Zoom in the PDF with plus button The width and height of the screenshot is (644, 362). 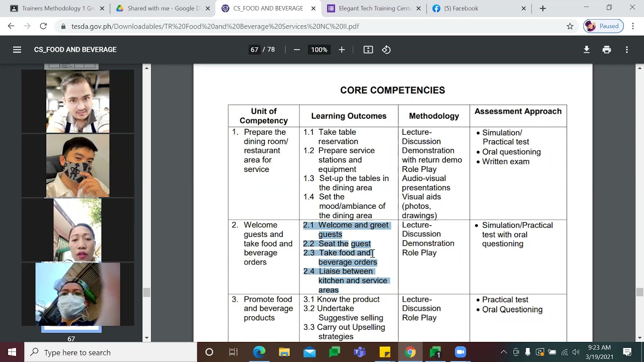click(342, 50)
